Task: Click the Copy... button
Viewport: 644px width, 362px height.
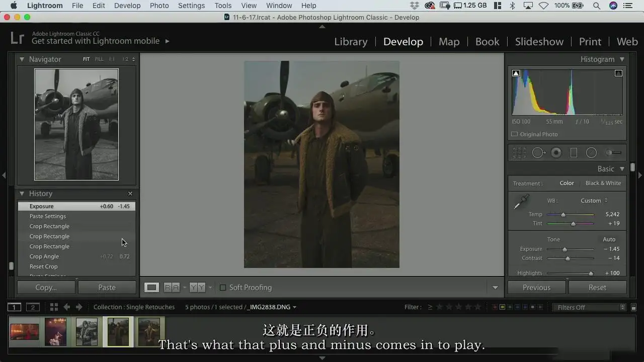Action: click(x=46, y=288)
